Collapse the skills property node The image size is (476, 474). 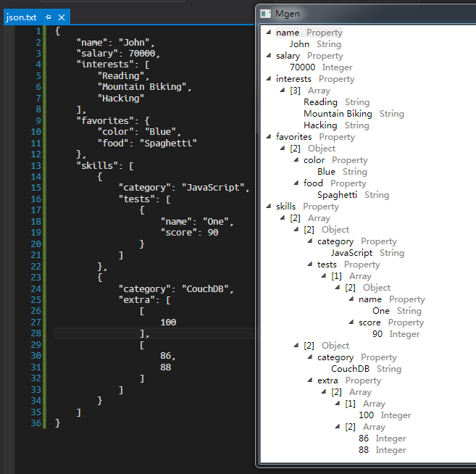(x=270, y=207)
